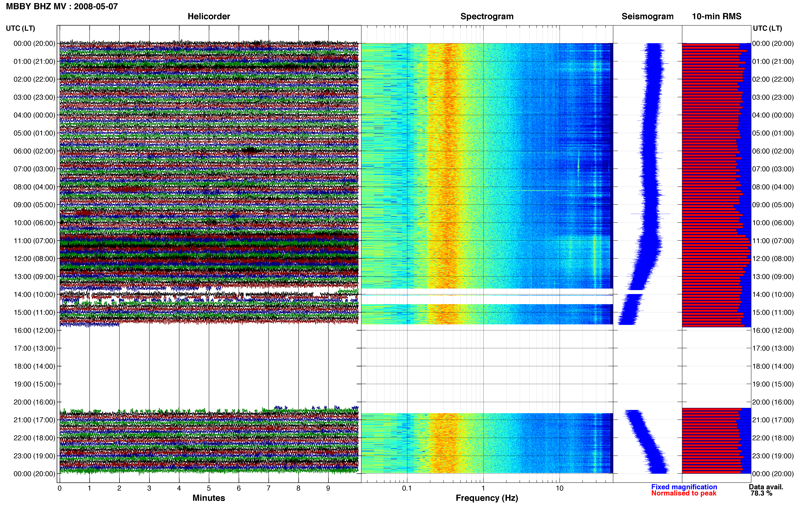The image size is (812, 508).
Task: Click left time label '02:00 (22:00)'
Action: (34, 79)
